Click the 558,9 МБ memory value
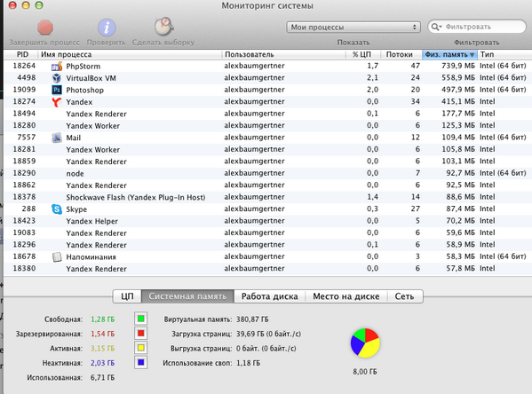532x394 pixels. [x=458, y=78]
